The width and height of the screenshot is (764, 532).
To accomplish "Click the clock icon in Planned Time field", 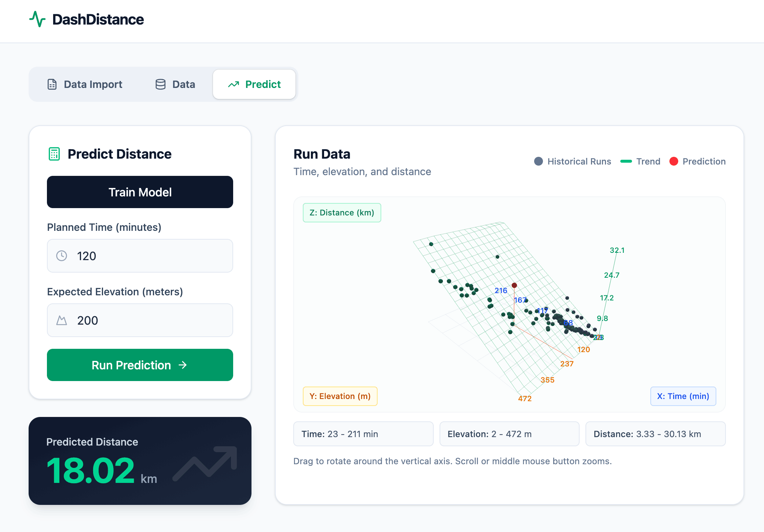I will tap(62, 256).
